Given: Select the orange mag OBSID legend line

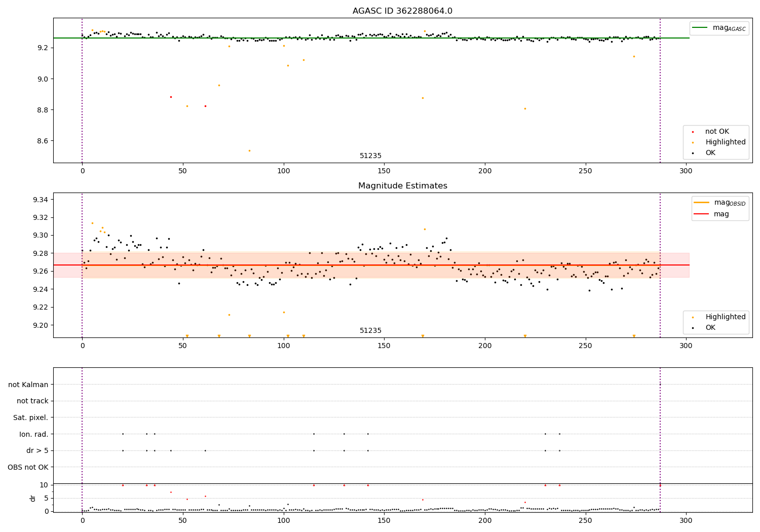Looking at the screenshot, I should [702, 203].
